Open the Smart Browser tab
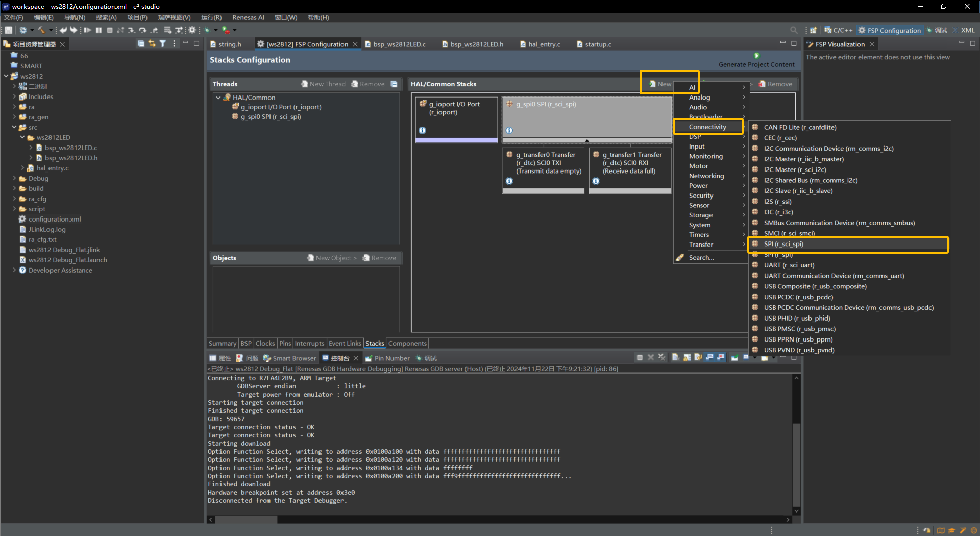The image size is (980, 536). [x=289, y=358]
